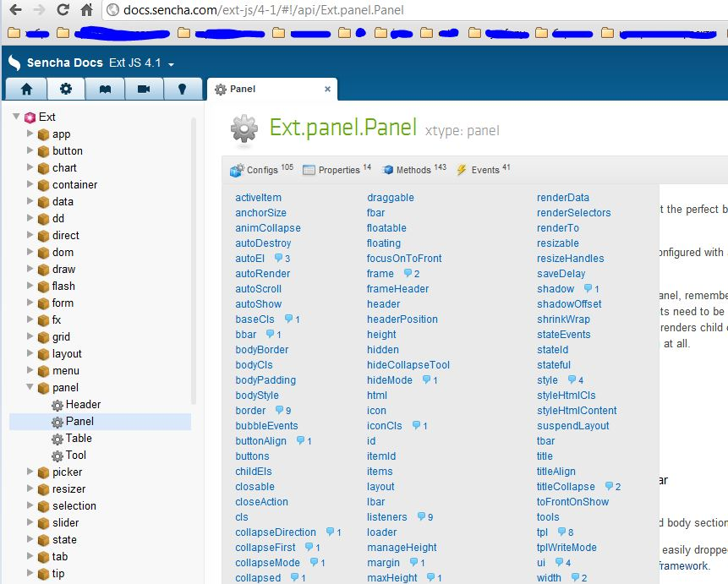Click the Sencha Docs logo
Image resolution: width=728 pixels, height=584 pixels.
[15, 63]
